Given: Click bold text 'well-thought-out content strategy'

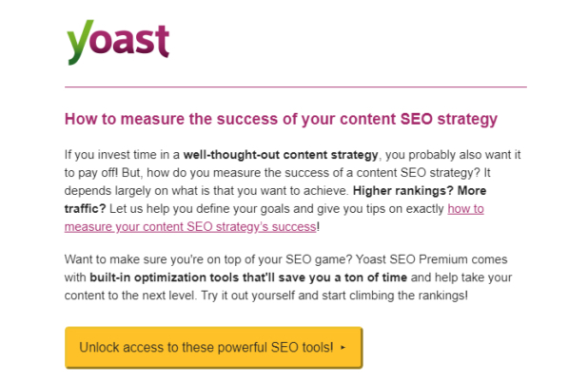Looking at the screenshot, I should (x=281, y=155).
